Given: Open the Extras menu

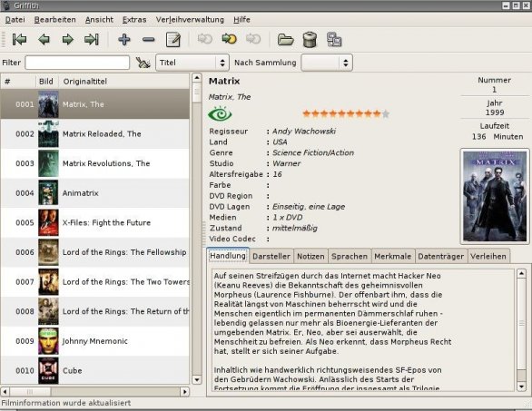Looking at the screenshot, I should [134, 20].
